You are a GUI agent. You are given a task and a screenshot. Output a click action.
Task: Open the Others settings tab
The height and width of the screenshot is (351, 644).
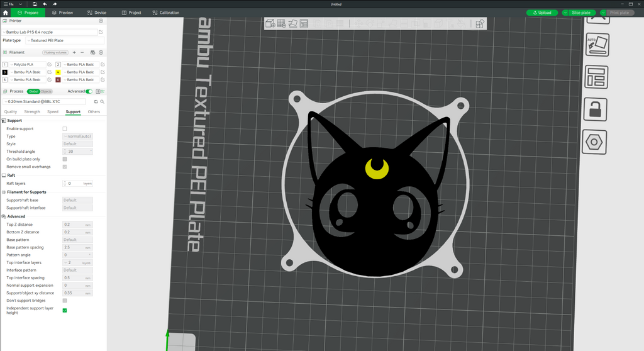(x=94, y=112)
